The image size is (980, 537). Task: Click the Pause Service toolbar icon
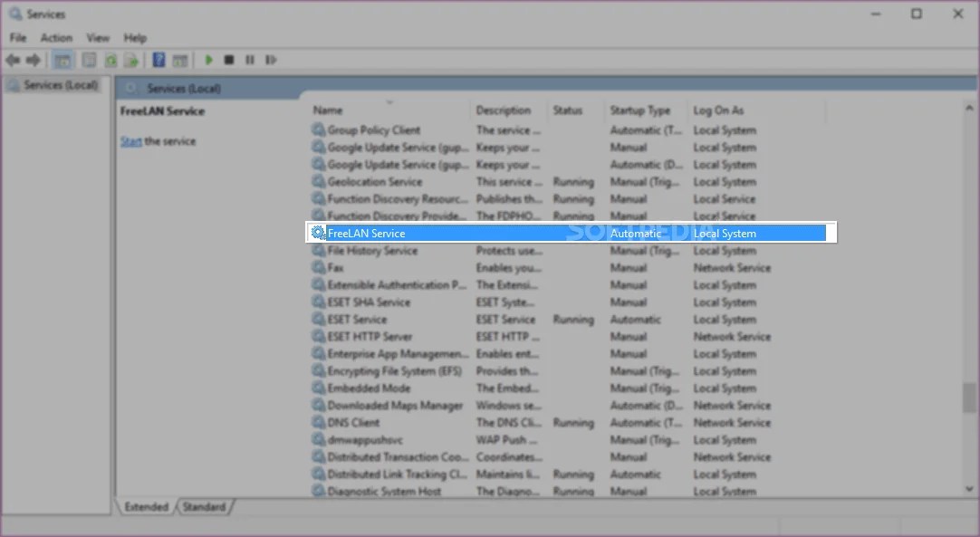(250, 60)
